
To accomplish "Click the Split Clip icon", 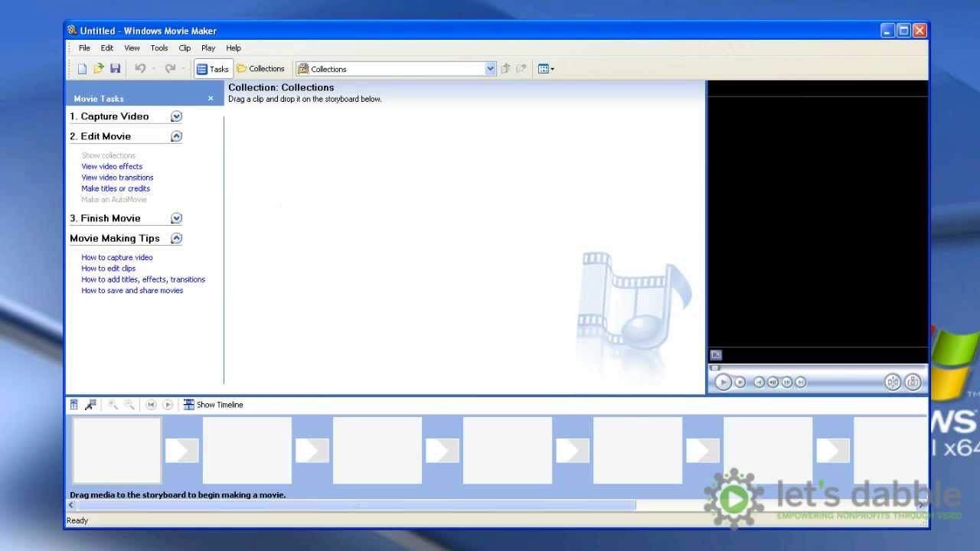I will coord(892,382).
